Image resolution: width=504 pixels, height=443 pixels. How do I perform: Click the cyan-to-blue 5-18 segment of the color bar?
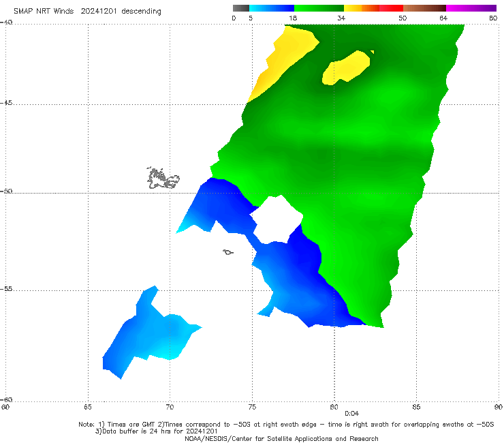tap(272, 8)
